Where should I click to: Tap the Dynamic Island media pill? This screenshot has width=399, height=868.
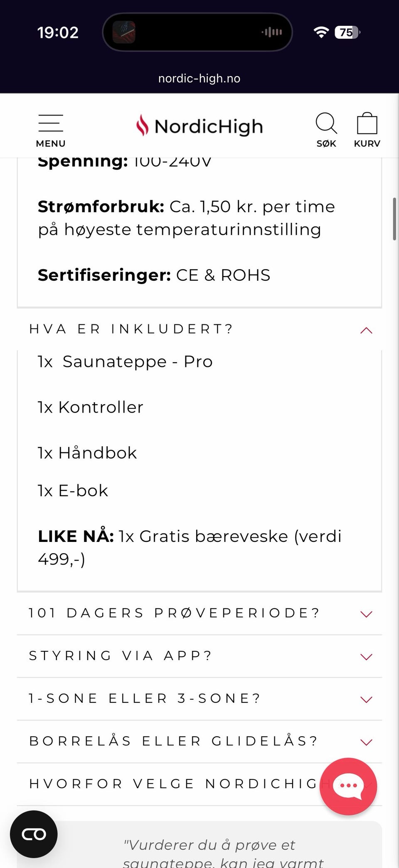(197, 32)
